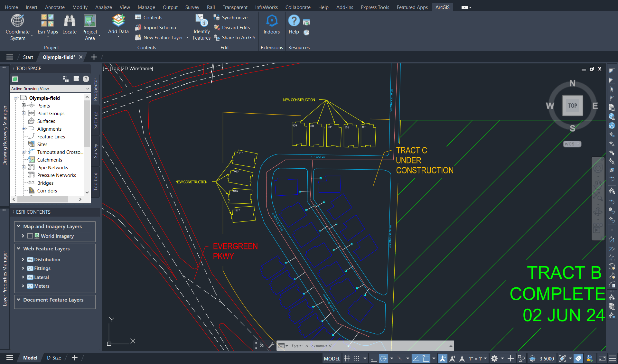Open the Active Drawing View dropdown
The height and width of the screenshot is (364, 618).
click(x=87, y=89)
